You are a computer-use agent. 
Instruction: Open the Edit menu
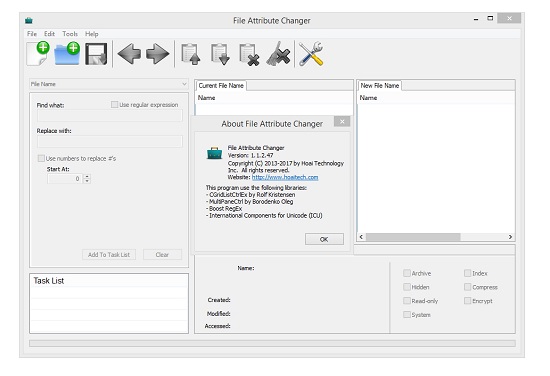coord(49,34)
